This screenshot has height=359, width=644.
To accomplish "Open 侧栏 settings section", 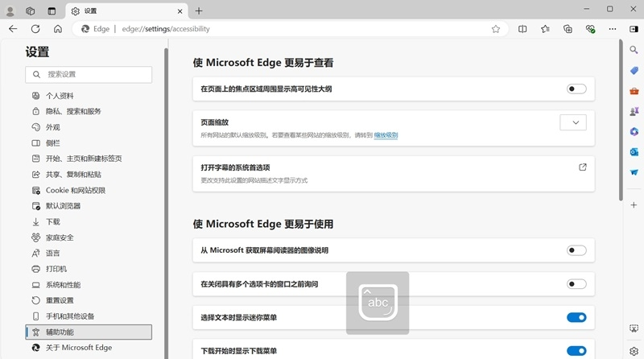I will point(89,143).
